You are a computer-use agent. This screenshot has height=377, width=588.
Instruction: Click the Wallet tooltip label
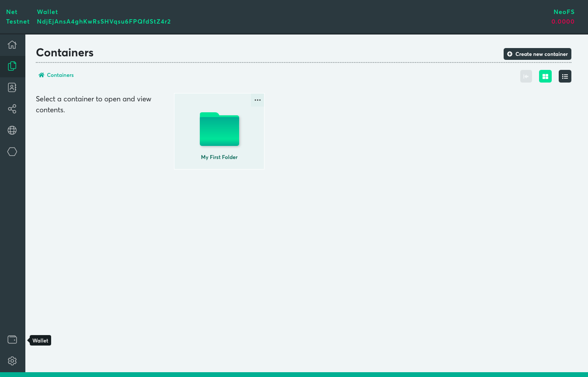41,341
